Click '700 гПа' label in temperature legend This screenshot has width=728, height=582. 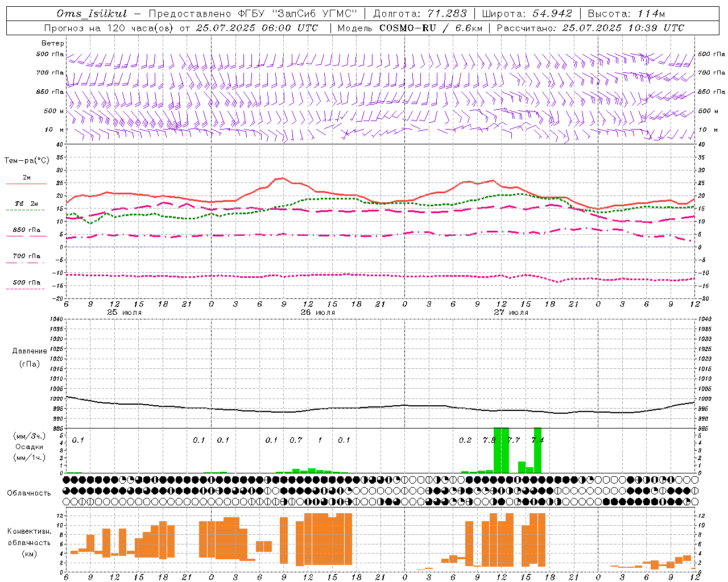click(27, 256)
